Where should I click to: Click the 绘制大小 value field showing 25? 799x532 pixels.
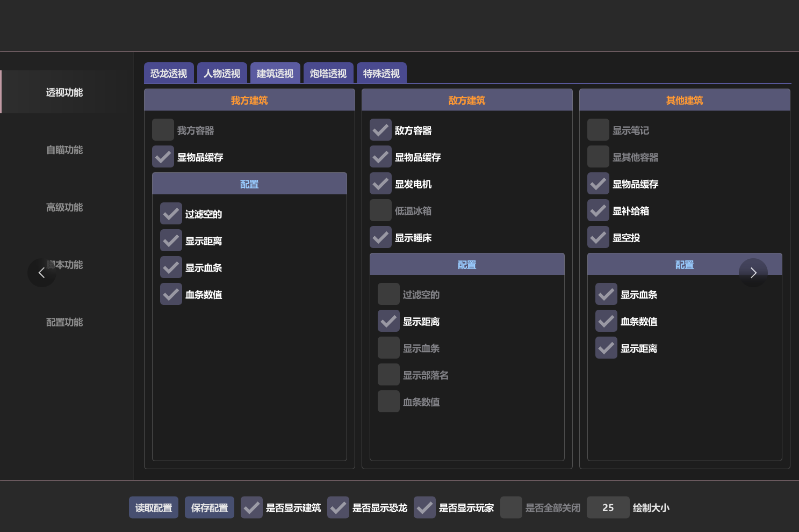point(608,507)
